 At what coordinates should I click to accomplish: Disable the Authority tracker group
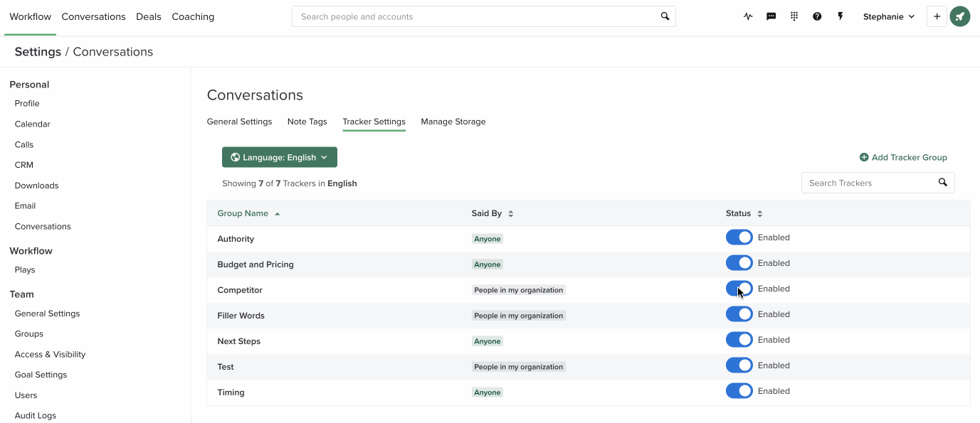click(x=739, y=237)
